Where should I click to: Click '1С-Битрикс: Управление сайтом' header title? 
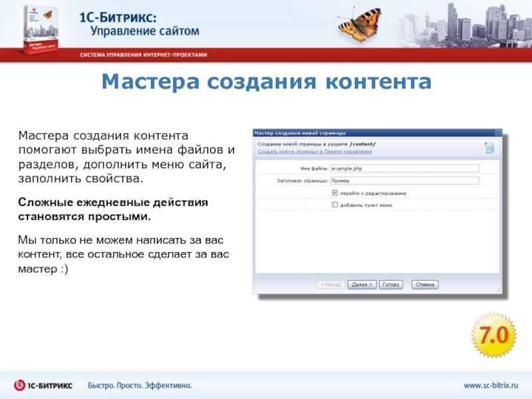[x=139, y=24]
